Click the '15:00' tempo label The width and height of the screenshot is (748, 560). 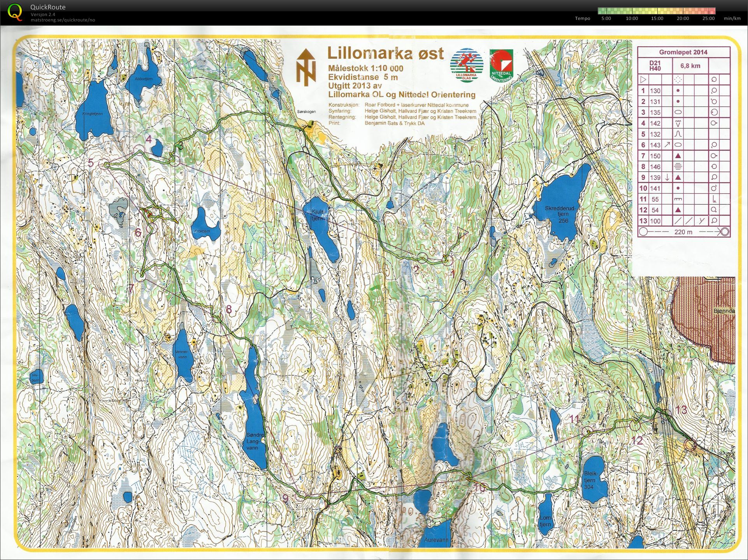(657, 18)
